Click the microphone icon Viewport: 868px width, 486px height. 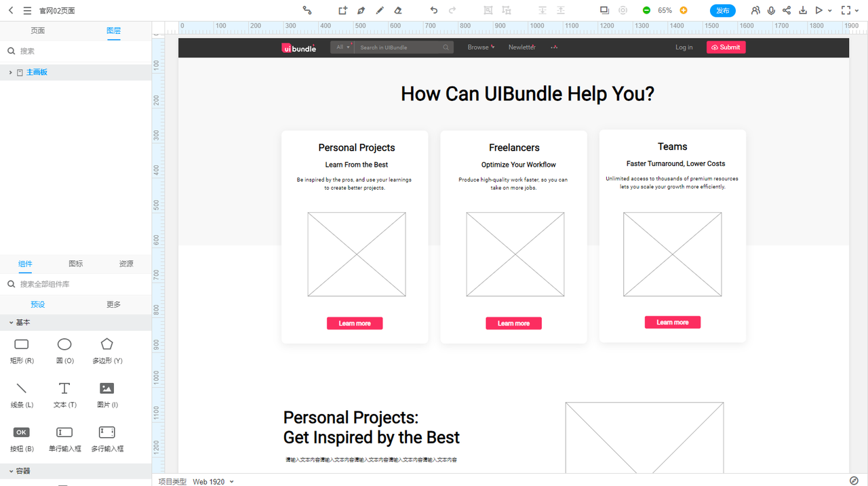772,10
